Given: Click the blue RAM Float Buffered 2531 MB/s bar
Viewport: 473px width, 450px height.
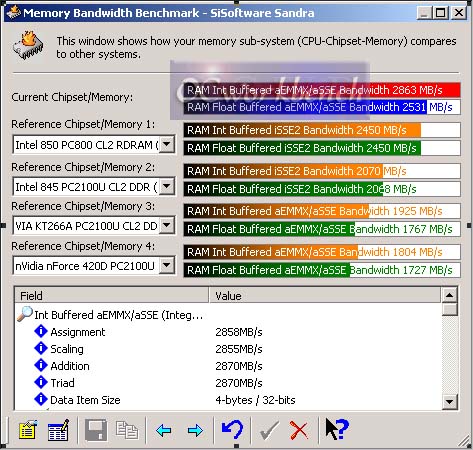Looking at the screenshot, I should pyautogui.click(x=322, y=107).
